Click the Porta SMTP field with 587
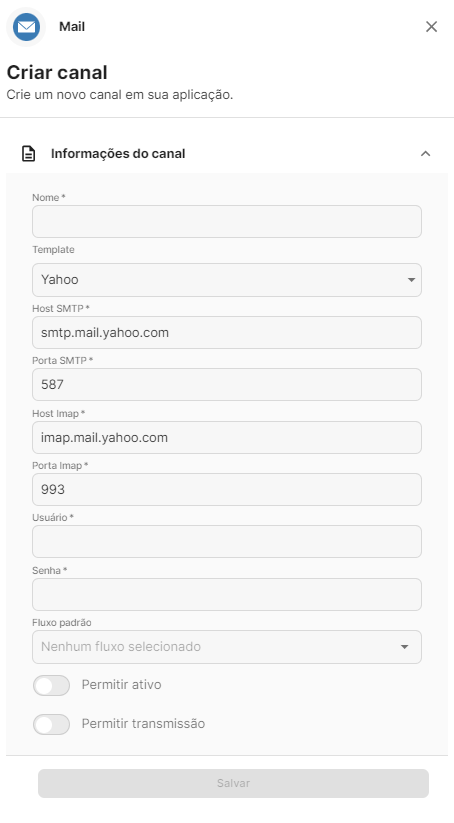Image resolution: width=454 pixels, height=823 pixels. (227, 384)
